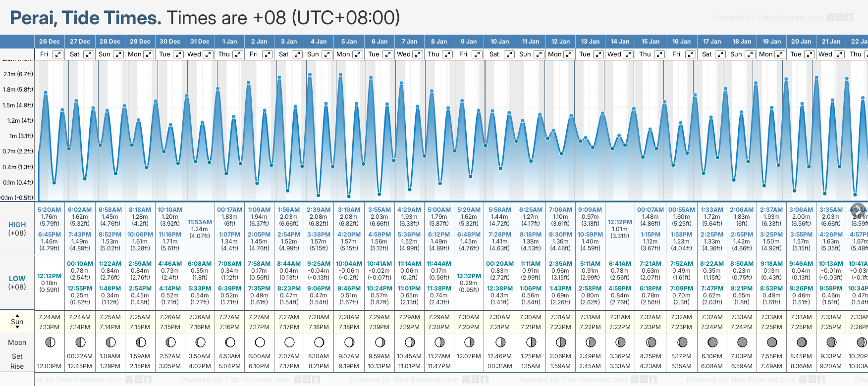Click the sunset down-arrow below the Sun label
868x386 pixels.
pos(17,327)
